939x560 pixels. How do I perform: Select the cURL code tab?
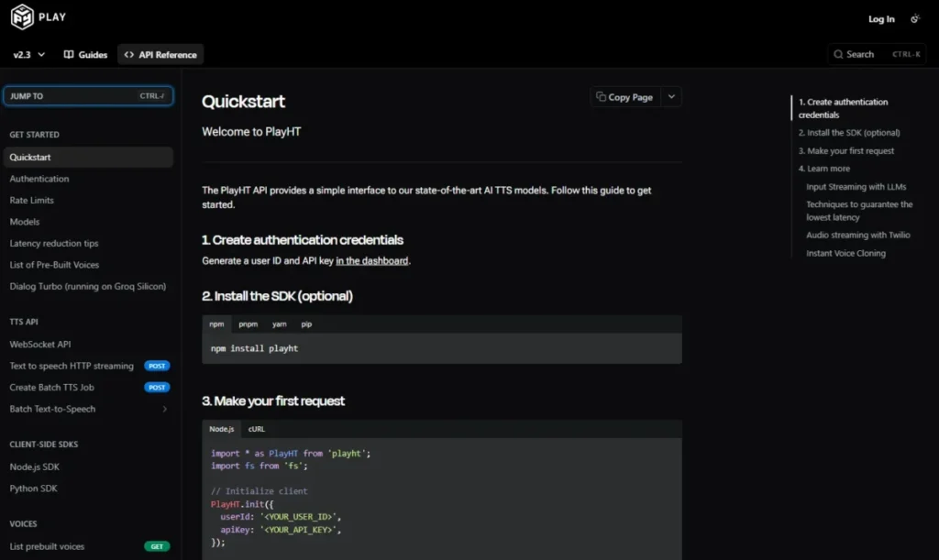(x=257, y=429)
